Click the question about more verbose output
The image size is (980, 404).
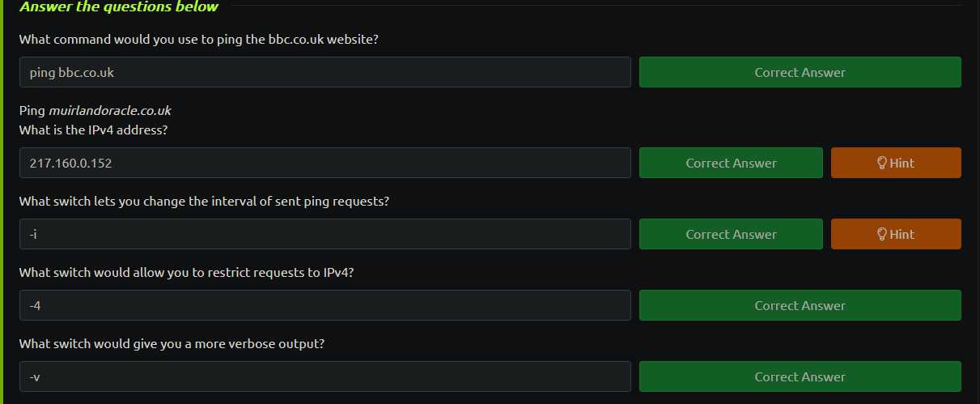172,343
